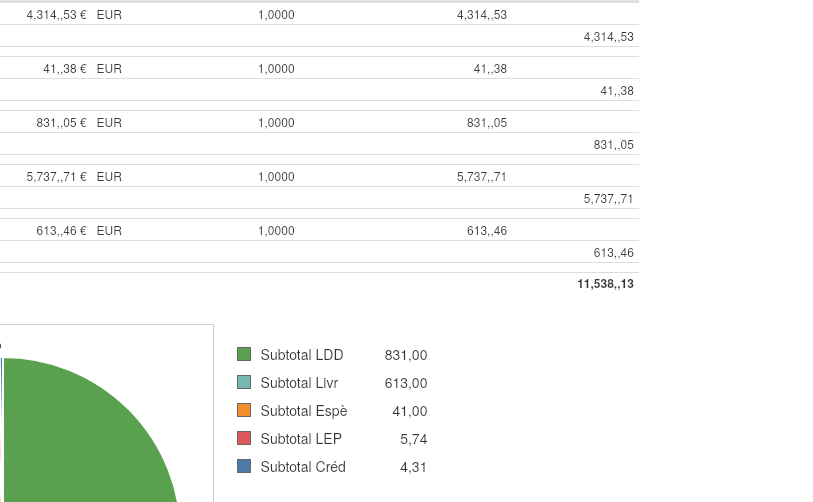Screen dimensions: 813x502
Task: Click the amount 4,314,,53 € cell
Action: [57, 15]
